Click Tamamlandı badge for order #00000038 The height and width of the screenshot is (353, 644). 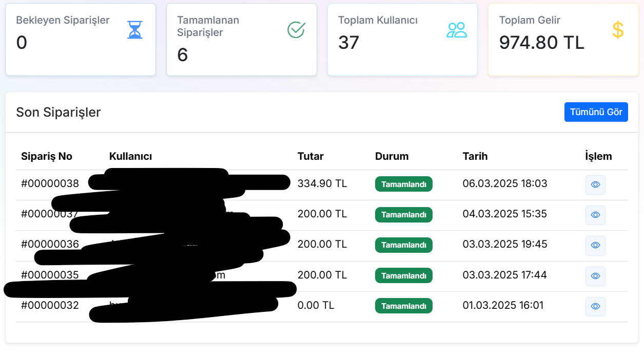coord(404,184)
